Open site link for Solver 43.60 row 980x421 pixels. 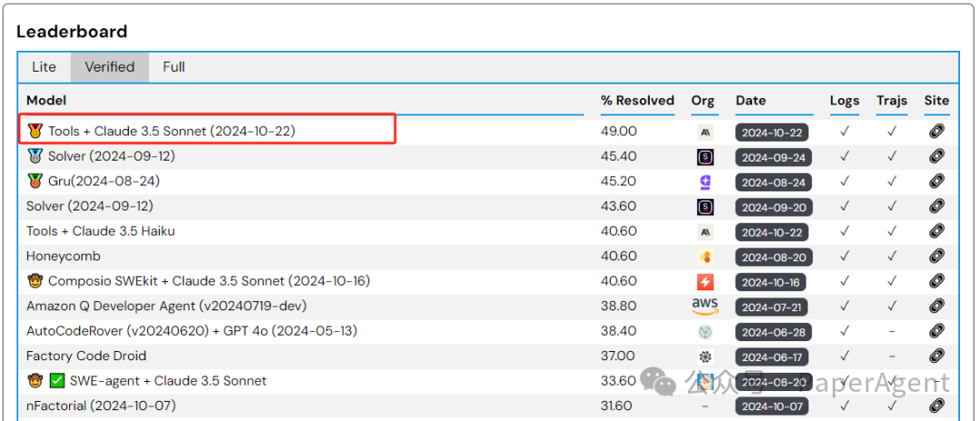pos(936,207)
